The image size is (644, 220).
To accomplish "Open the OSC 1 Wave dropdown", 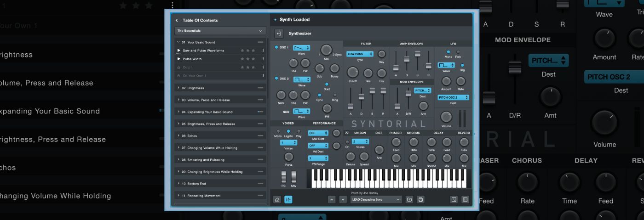I will [302, 48].
